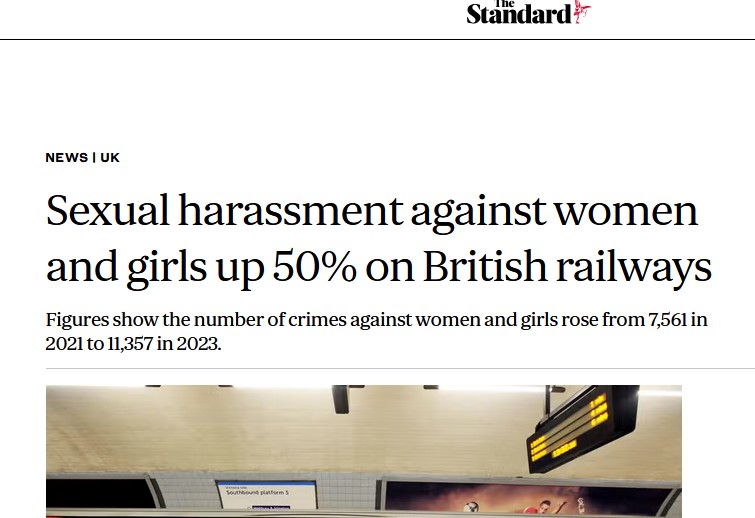Open the NEWS section link
Image resolution: width=755 pixels, height=518 pixels.
66,158
